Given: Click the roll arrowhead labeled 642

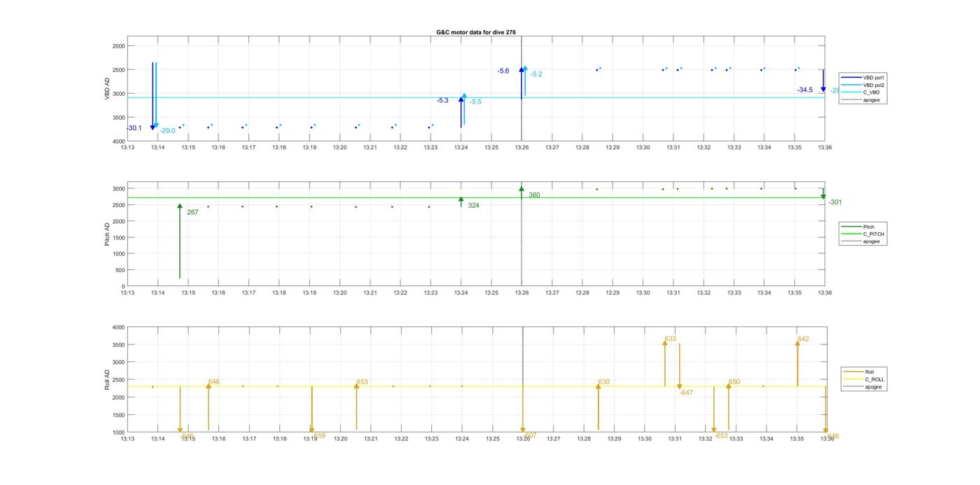Looking at the screenshot, I should tap(797, 344).
